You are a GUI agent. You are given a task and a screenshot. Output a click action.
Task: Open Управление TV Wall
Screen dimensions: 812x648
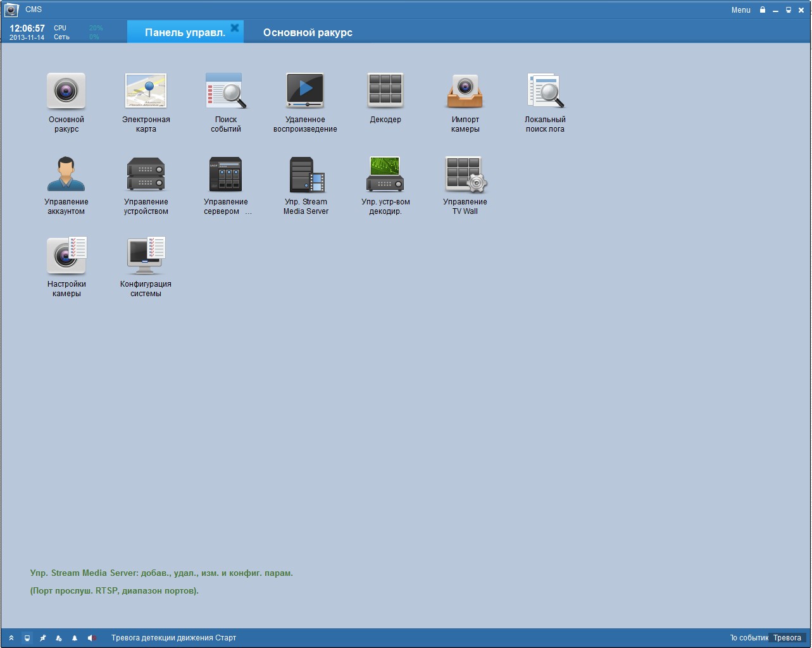pos(466,174)
